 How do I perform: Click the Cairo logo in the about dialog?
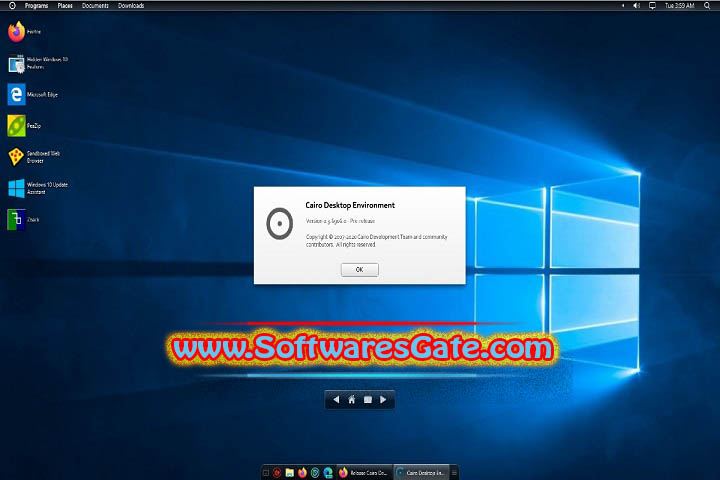click(279, 224)
